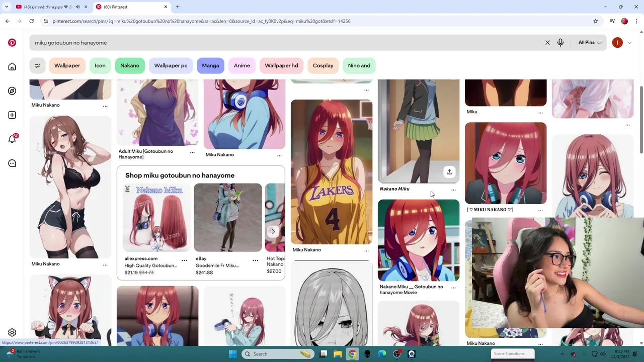This screenshot has width=644, height=362.
Task: Show next shop items with the arrow
Action: click(x=273, y=232)
